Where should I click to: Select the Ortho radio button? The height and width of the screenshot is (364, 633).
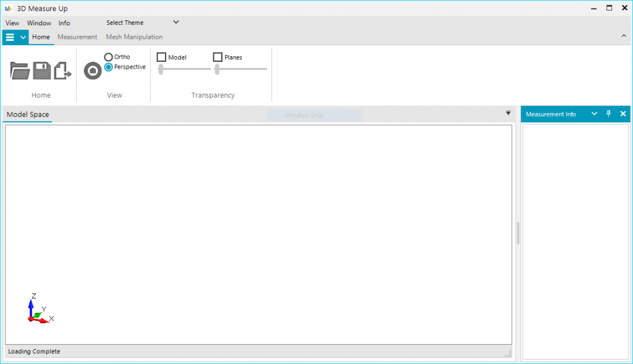[x=109, y=57]
